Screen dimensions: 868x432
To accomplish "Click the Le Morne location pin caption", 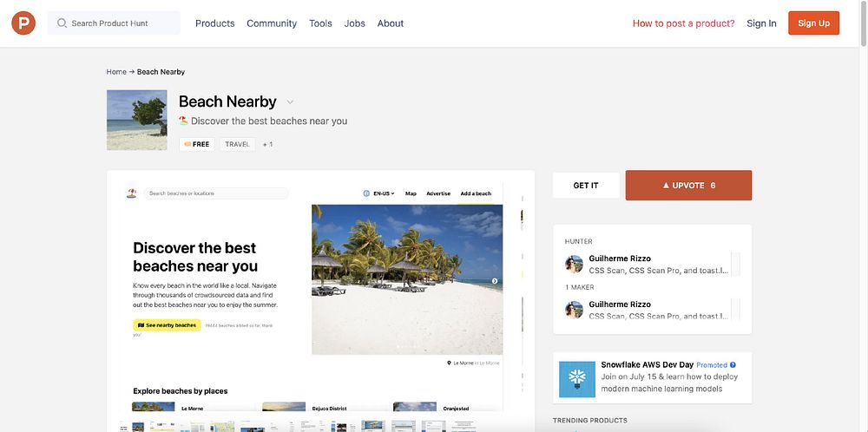I will point(473,363).
